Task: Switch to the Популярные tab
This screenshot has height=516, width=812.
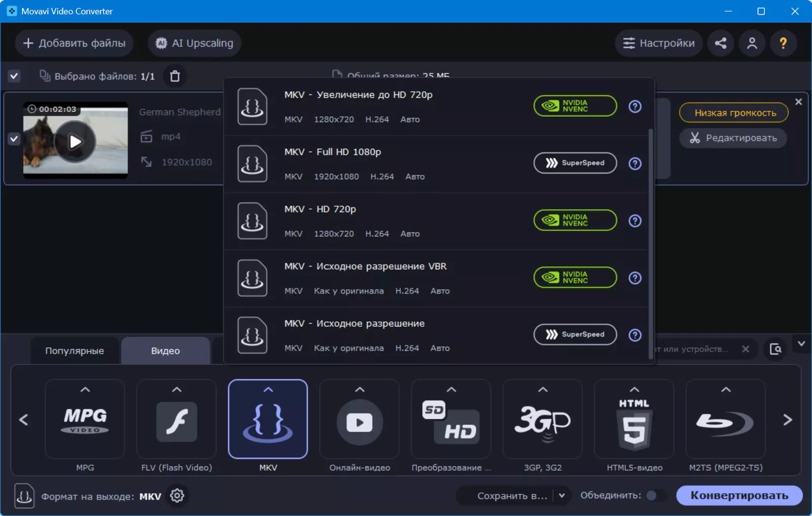Action: point(74,351)
